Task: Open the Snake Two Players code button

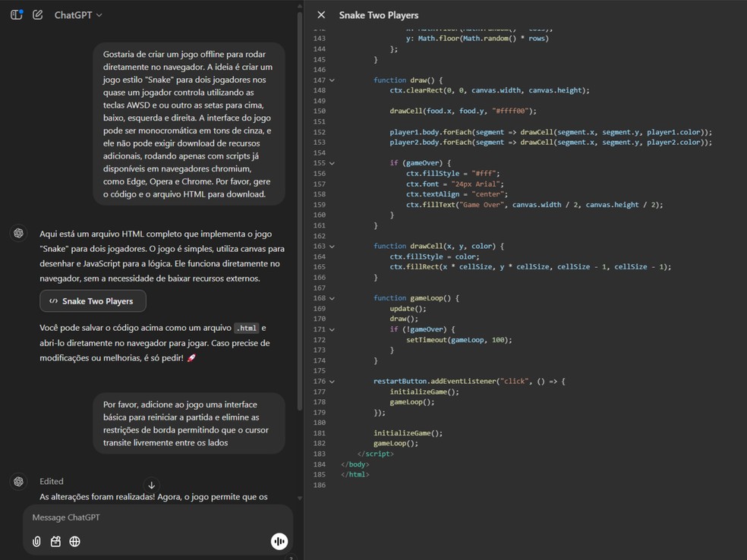Action: click(93, 301)
